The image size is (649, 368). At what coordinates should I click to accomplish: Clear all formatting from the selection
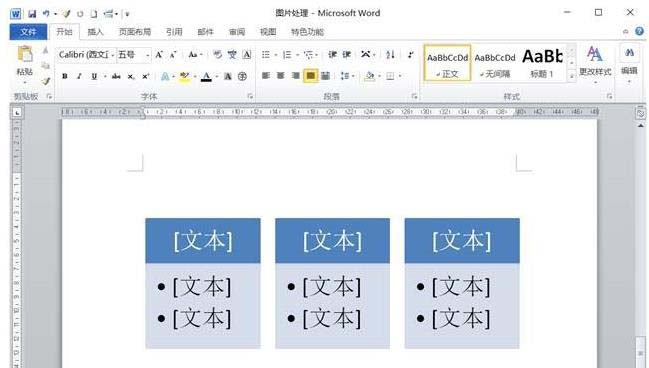(x=217, y=55)
